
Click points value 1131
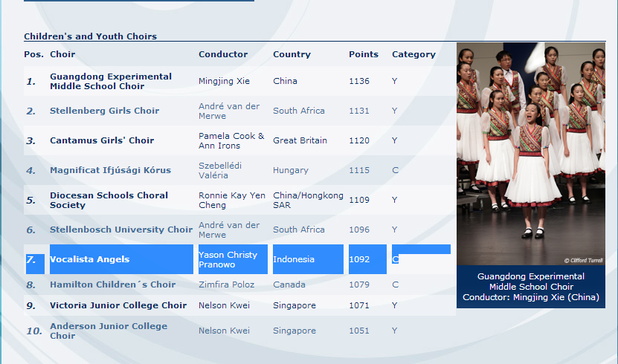(359, 111)
